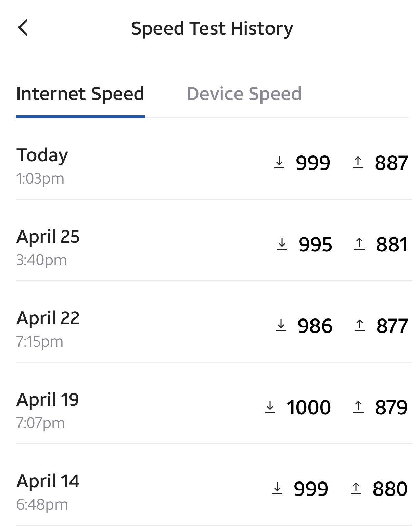Tap the download arrow icon for Today
The image size is (420, 526).
279,162
